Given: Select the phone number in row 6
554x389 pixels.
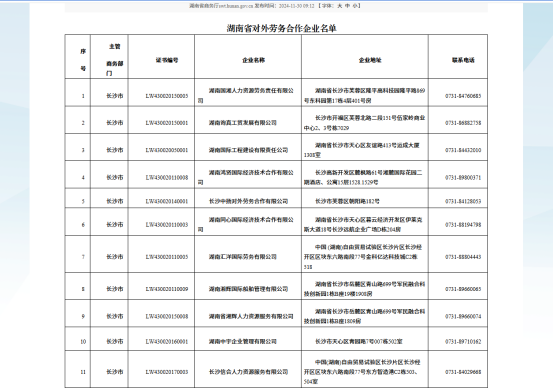Looking at the screenshot, I should pos(463,224).
